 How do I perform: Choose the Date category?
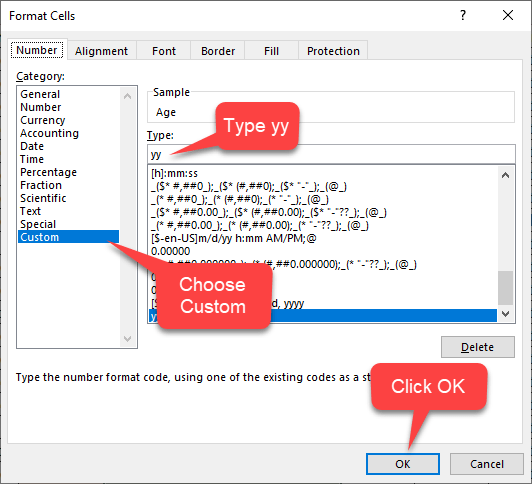[32, 146]
